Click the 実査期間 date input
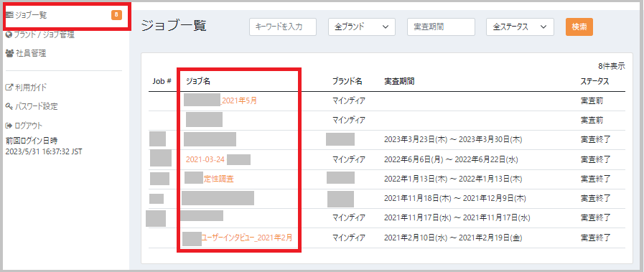Screen dimensions: 644x272 pyautogui.click(x=441, y=27)
